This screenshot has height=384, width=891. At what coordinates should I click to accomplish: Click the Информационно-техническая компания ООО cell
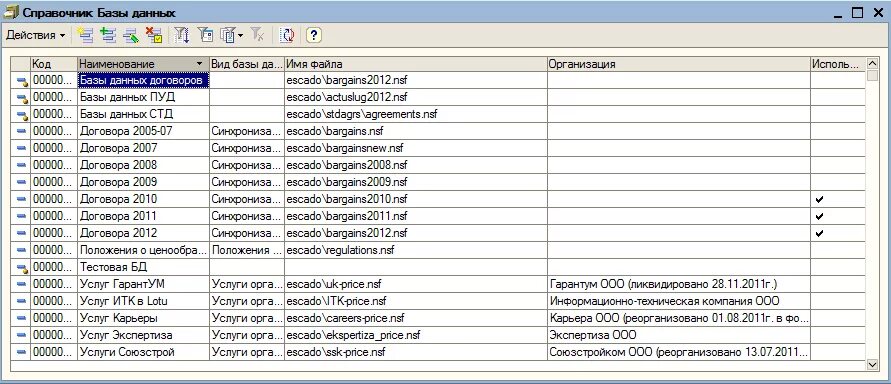(x=678, y=301)
